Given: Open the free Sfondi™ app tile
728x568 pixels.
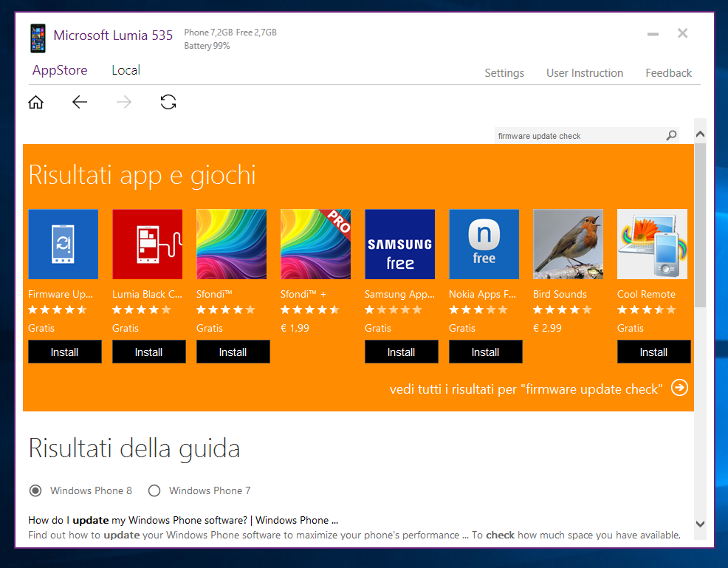Looking at the screenshot, I should pos(231,244).
